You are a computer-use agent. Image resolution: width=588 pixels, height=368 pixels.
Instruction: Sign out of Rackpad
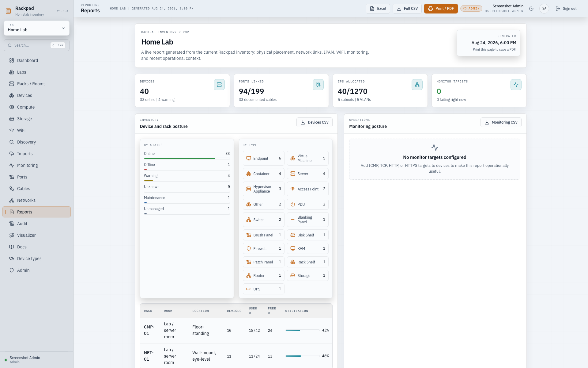pyautogui.click(x=566, y=9)
